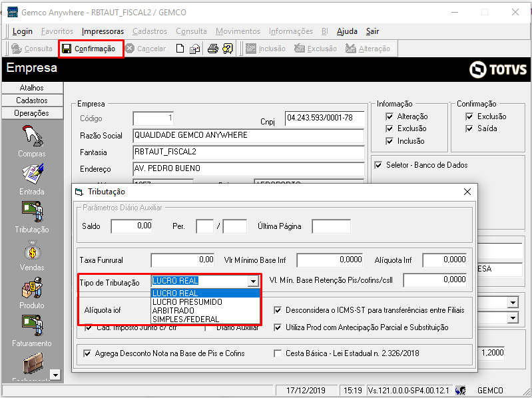Click the Vlr Mínimo Base Irrf field
The height and width of the screenshot is (398, 532).
(330, 260)
